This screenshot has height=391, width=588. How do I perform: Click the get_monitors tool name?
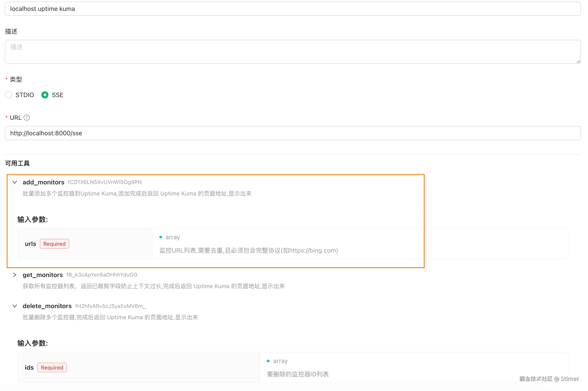click(x=43, y=275)
